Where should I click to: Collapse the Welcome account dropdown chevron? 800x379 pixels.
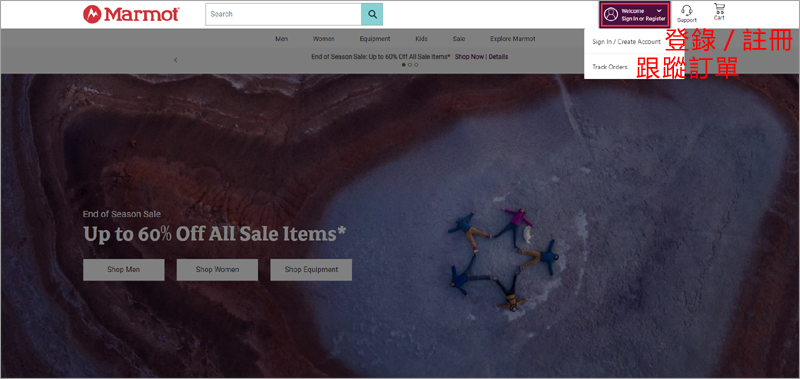coord(659,10)
